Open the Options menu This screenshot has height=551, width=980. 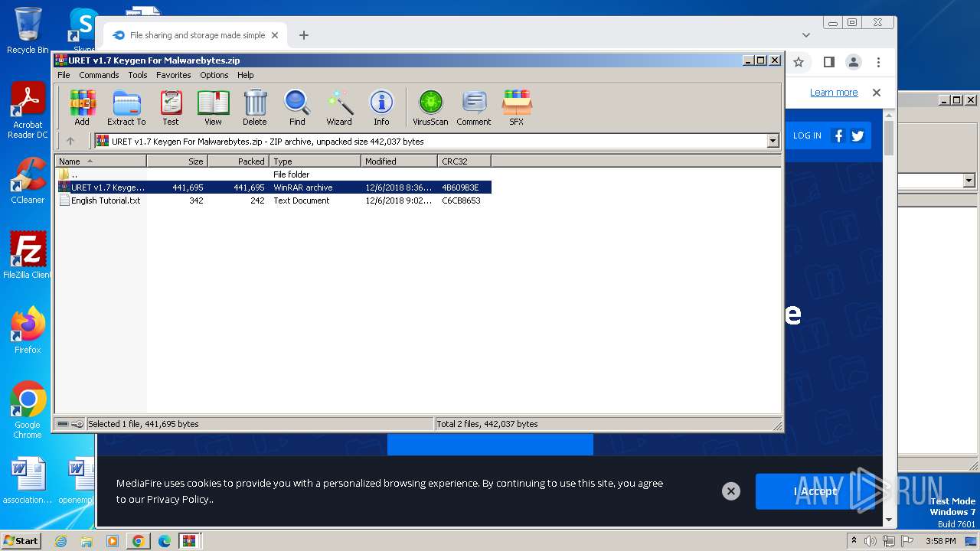pos(214,75)
